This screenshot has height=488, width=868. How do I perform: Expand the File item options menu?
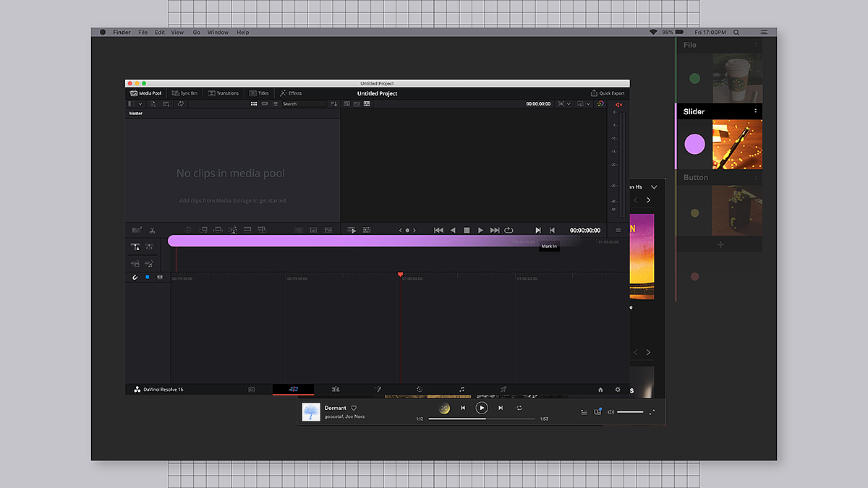coord(756,45)
